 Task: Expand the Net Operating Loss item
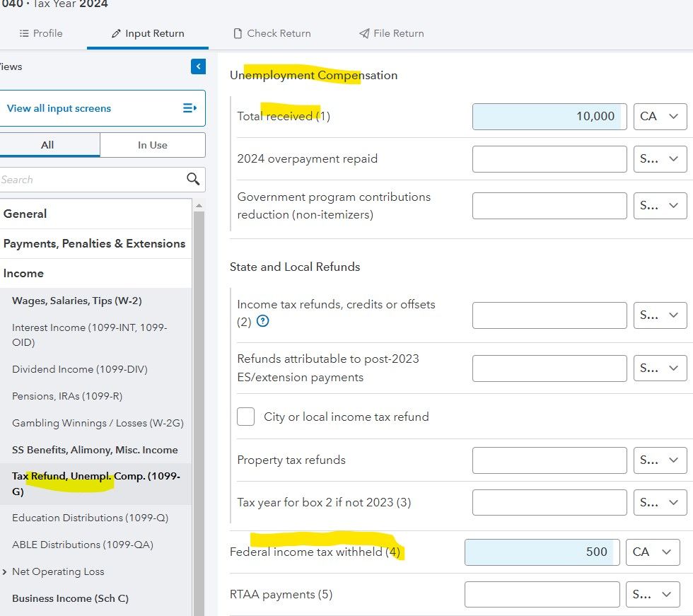6,571
